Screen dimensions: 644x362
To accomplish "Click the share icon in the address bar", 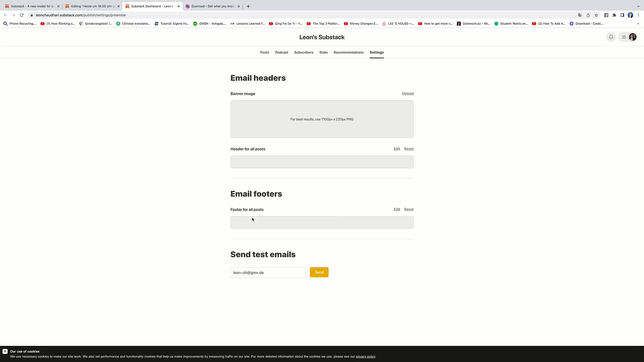I will [x=588, y=15].
